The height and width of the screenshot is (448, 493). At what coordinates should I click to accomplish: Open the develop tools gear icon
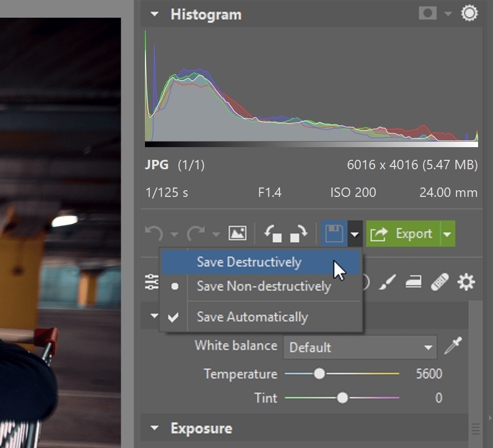[466, 282]
